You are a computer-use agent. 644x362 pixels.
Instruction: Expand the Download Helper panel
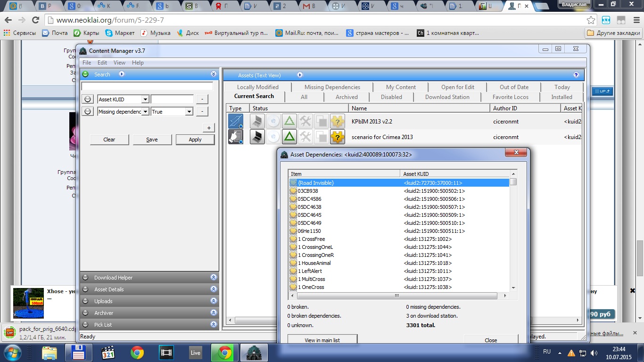pos(214,278)
